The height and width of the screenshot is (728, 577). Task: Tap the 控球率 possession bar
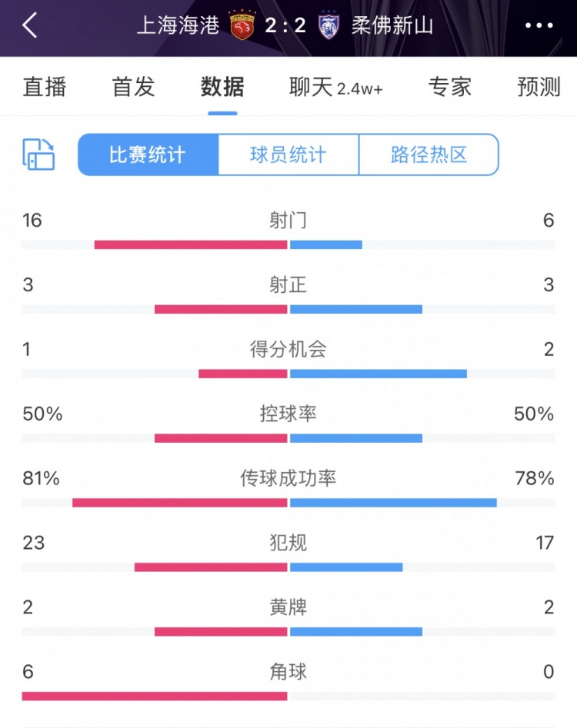click(288, 438)
